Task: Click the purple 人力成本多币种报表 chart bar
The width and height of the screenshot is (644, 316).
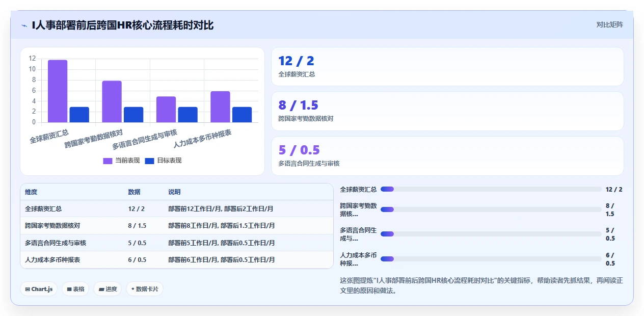Action: 220,107
